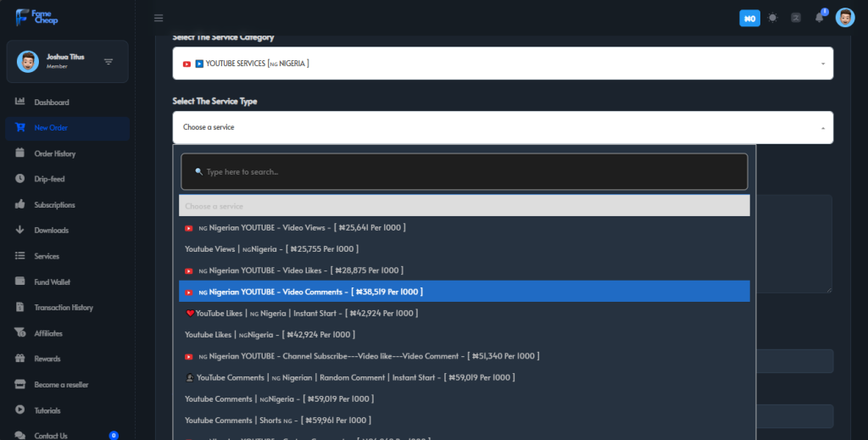Open Subscriptions page
Image resolution: width=868 pixels, height=440 pixels.
tap(54, 205)
